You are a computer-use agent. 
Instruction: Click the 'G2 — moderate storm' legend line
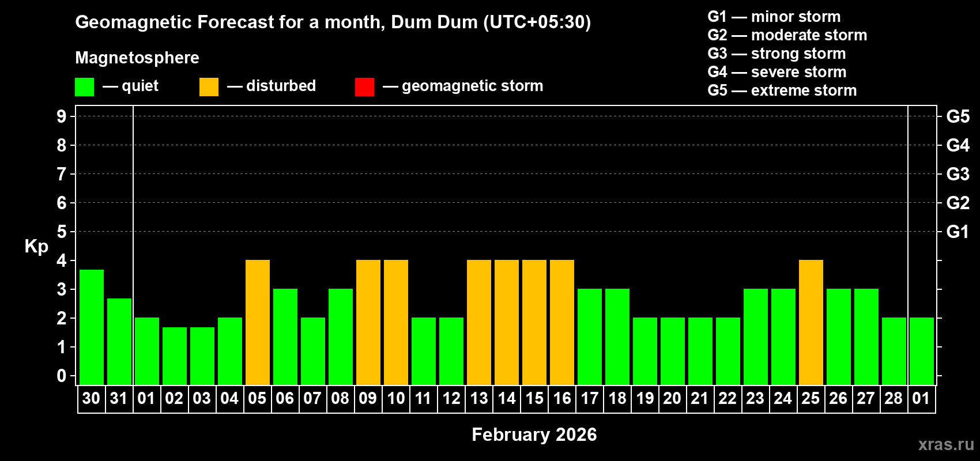point(787,35)
